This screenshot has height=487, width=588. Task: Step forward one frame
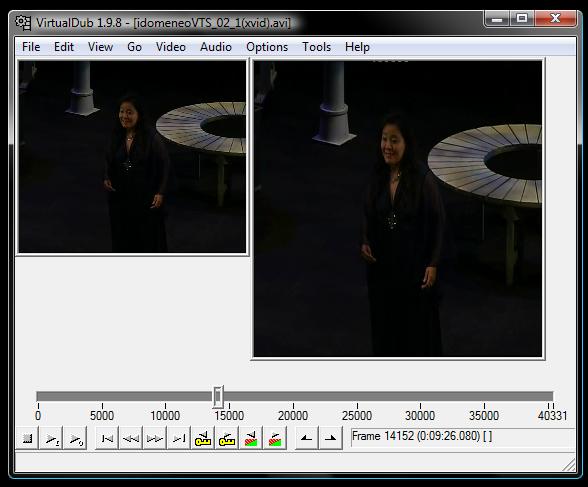(155, 438)
